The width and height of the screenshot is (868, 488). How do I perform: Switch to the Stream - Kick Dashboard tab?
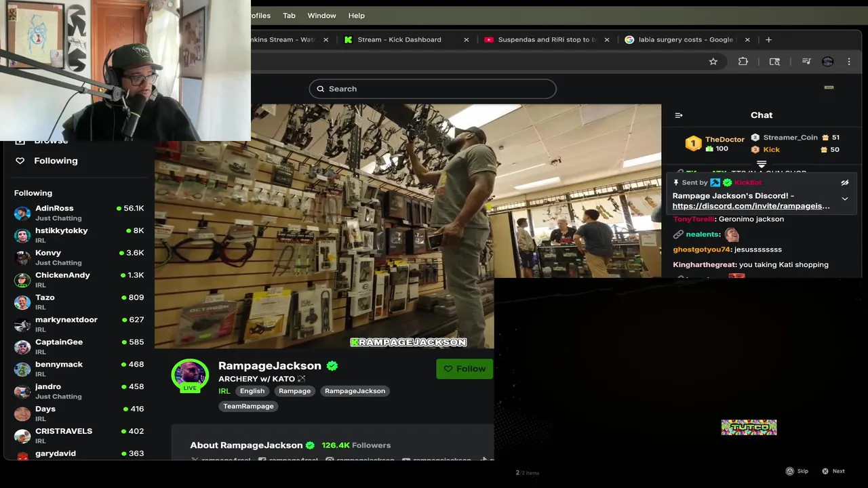pyautogui.click(x=406, y=40)
